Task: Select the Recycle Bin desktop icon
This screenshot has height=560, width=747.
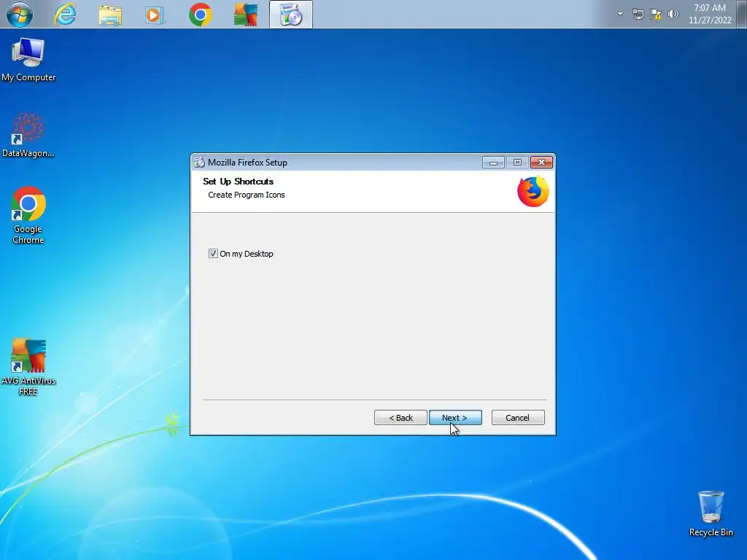Action: [711, 514]
